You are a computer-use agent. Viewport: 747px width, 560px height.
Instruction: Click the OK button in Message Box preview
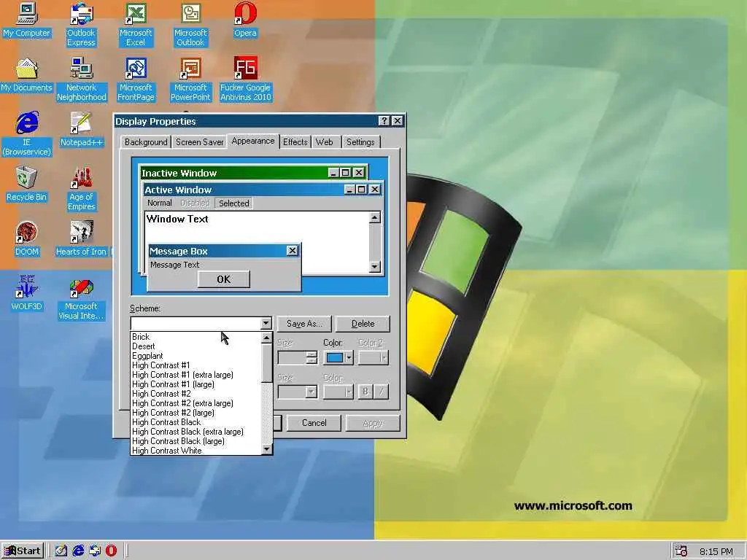(x=224, y=279)
